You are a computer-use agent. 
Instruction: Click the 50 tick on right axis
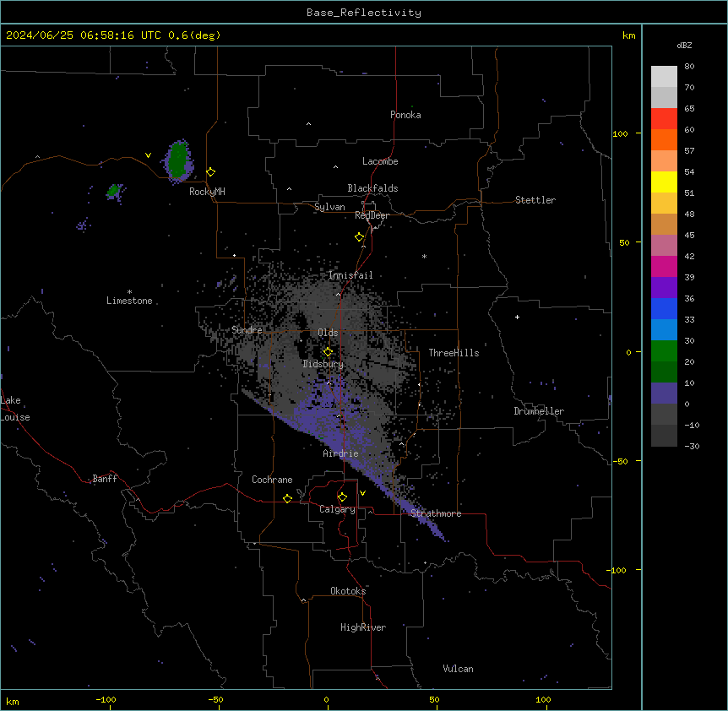[x=624, y=242]
